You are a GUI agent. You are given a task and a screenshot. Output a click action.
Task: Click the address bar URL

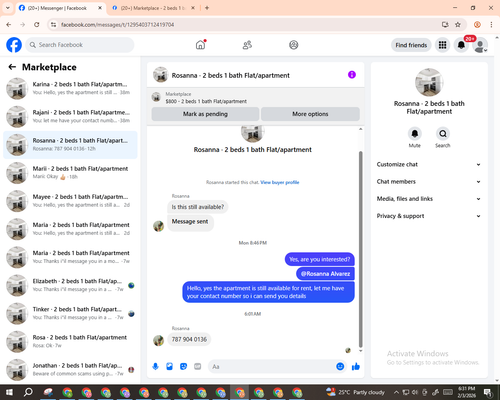118,25
